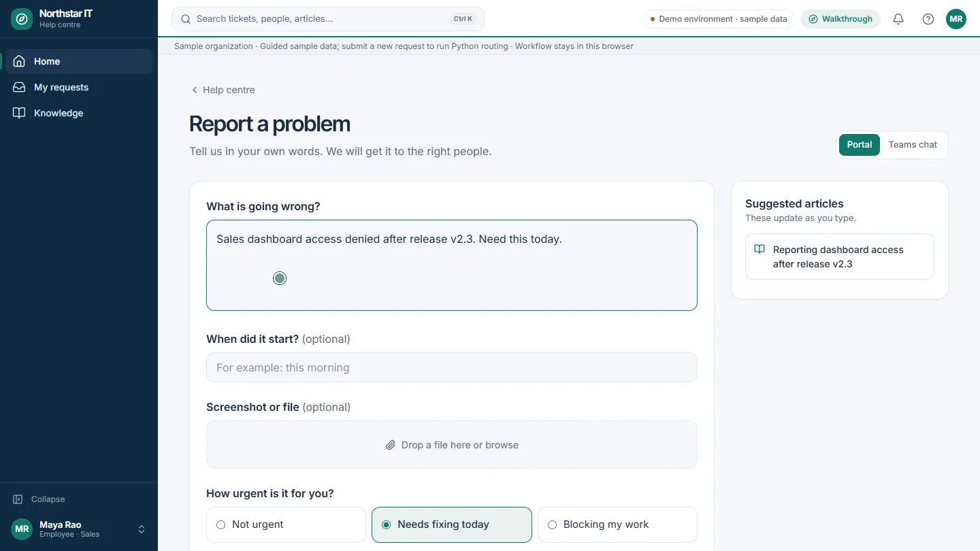
Task: Switch to the Teams chat tab
Action: 913,145
